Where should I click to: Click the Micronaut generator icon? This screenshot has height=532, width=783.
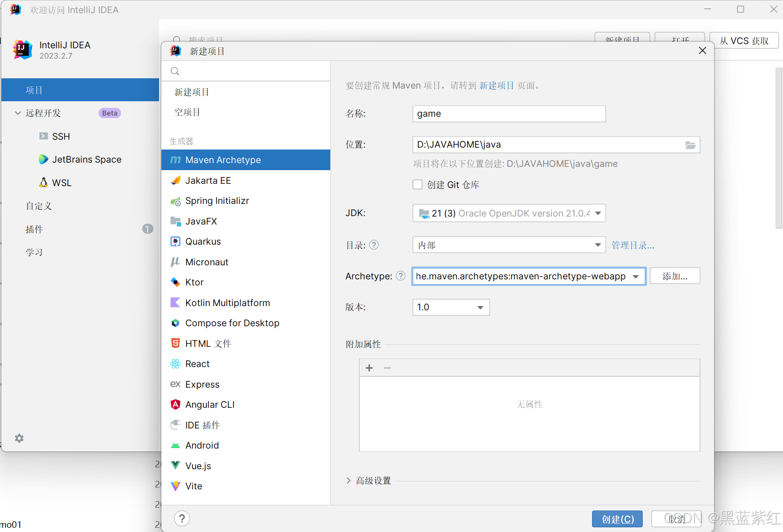[175, 262]
